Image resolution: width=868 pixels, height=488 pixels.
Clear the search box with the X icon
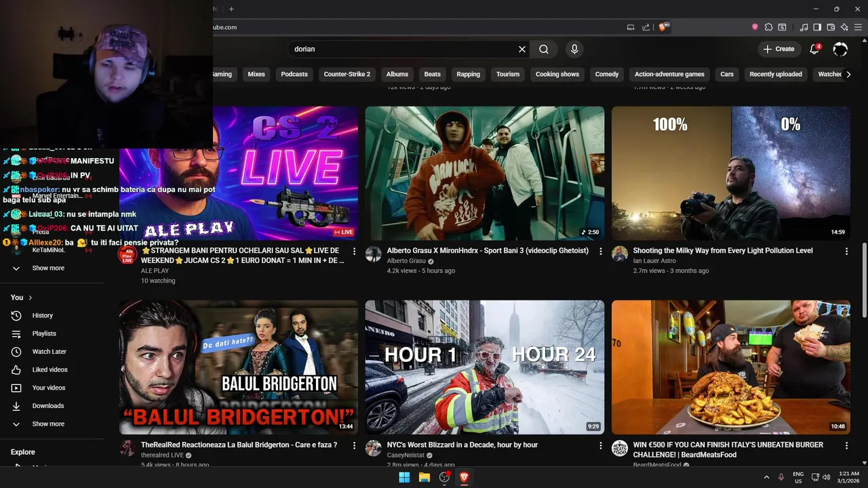522,49
